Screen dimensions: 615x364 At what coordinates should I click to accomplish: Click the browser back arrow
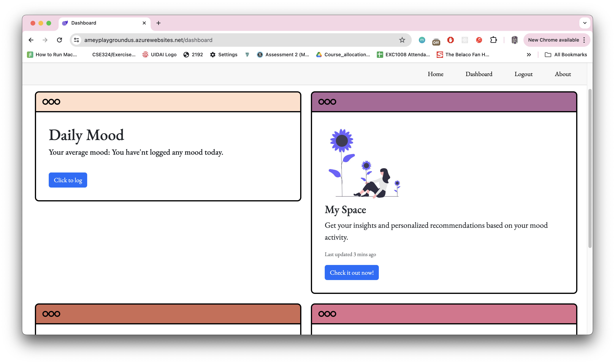pos(31,40)
